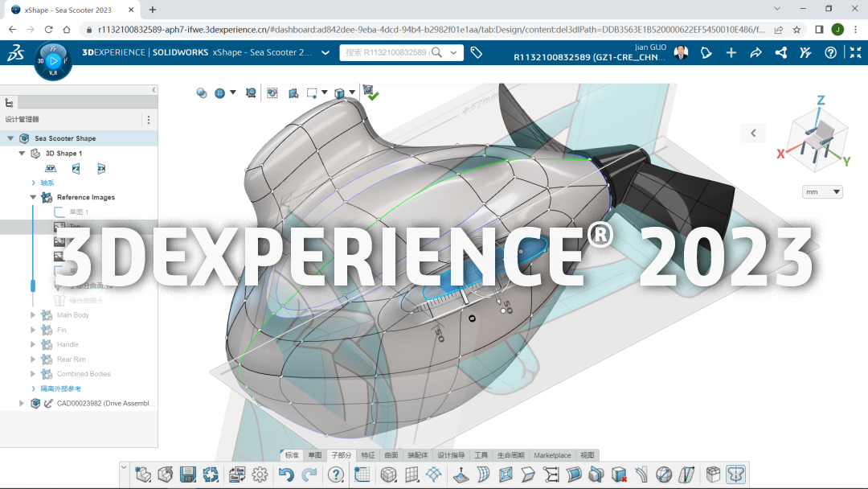Expand the CAD00023982 Drive Assembly node

(22, 403)
